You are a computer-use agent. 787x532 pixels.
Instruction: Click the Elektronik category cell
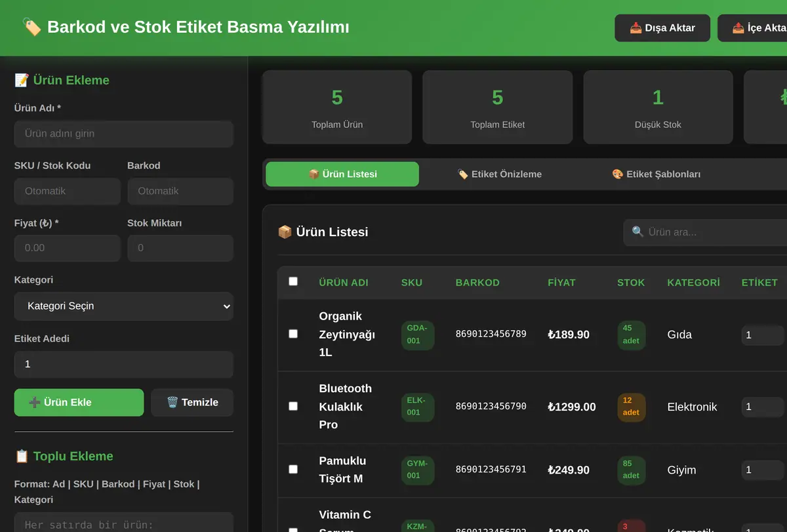(692, 407)
